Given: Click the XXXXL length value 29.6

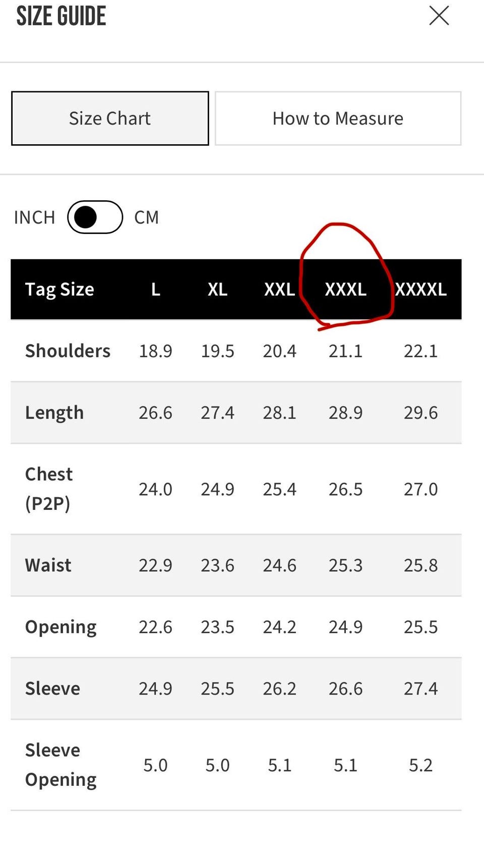Looking at the screenshot, I should point(421,413).
